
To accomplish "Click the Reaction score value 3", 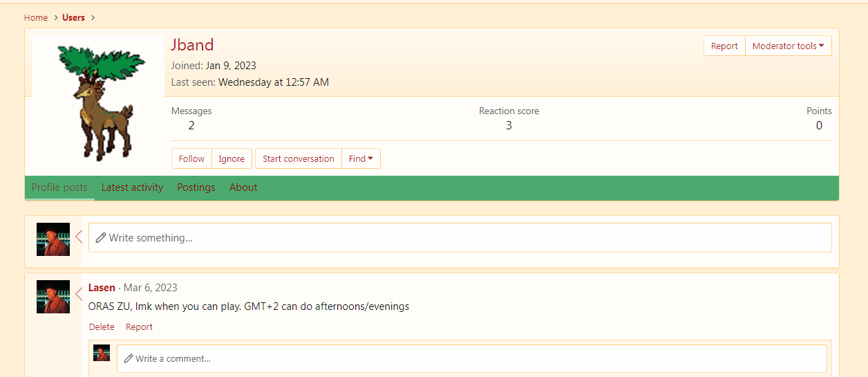I will pyautogui.click(x=509, y=125).
